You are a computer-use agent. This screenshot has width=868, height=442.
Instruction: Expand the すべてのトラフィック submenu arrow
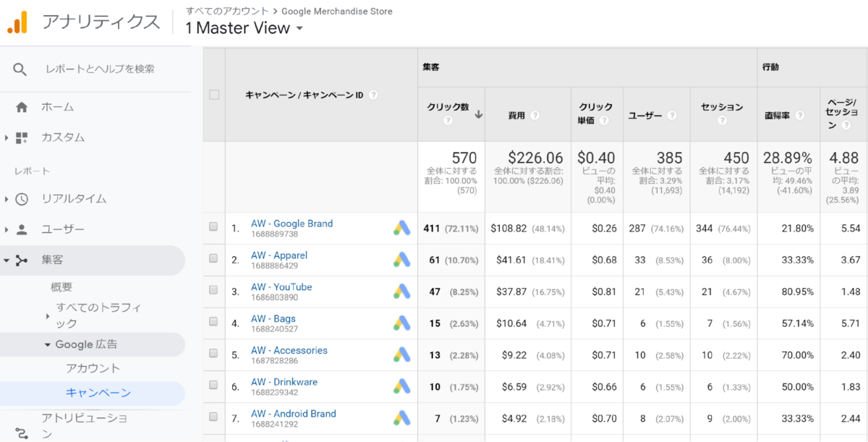point(48,315)
